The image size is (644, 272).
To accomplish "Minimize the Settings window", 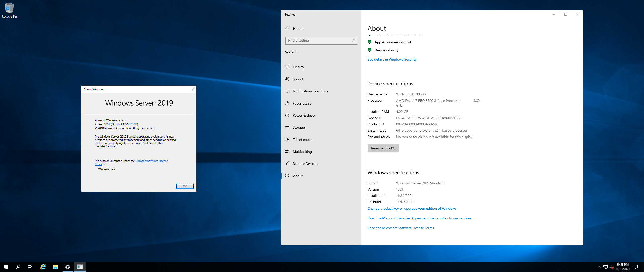I will [554, 14].
